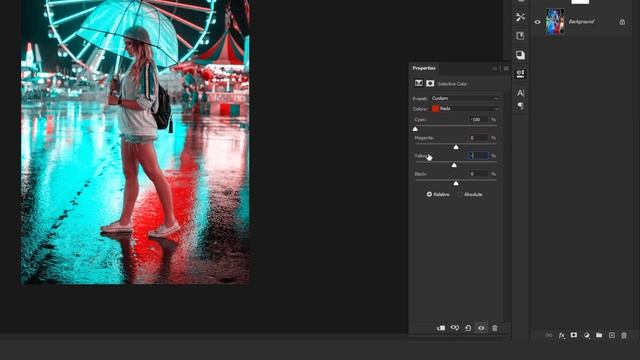Create a new layer
This screenshot has height=360, width=640.
611,335
